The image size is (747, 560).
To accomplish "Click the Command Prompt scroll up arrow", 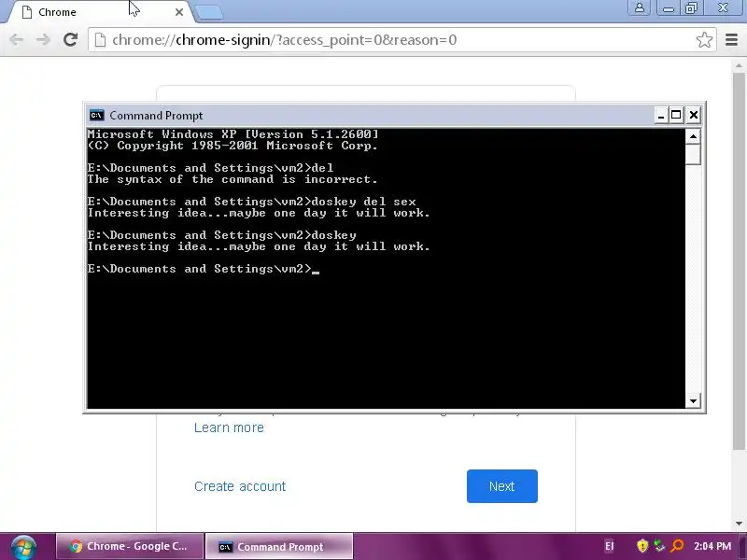I will 693,136.
